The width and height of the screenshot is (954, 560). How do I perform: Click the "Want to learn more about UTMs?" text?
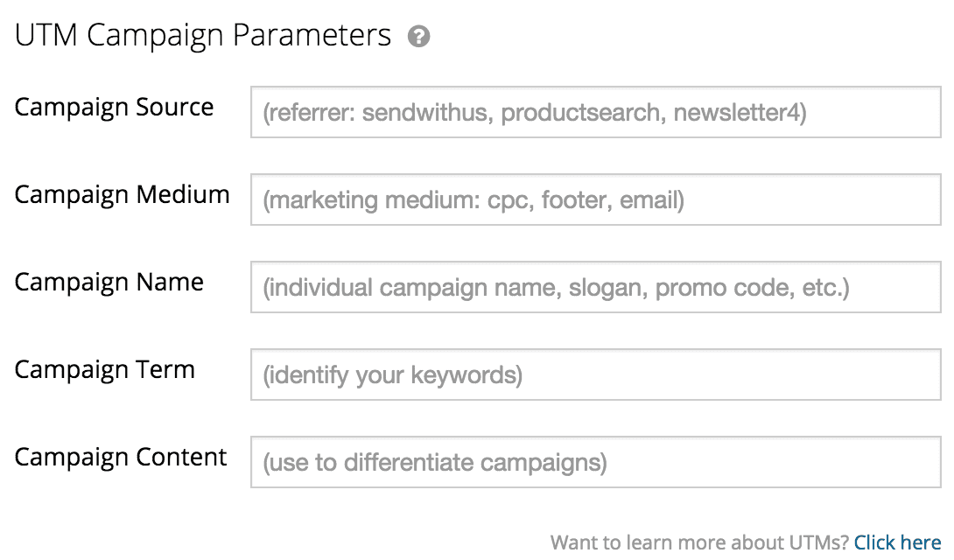tap(699, 542)
